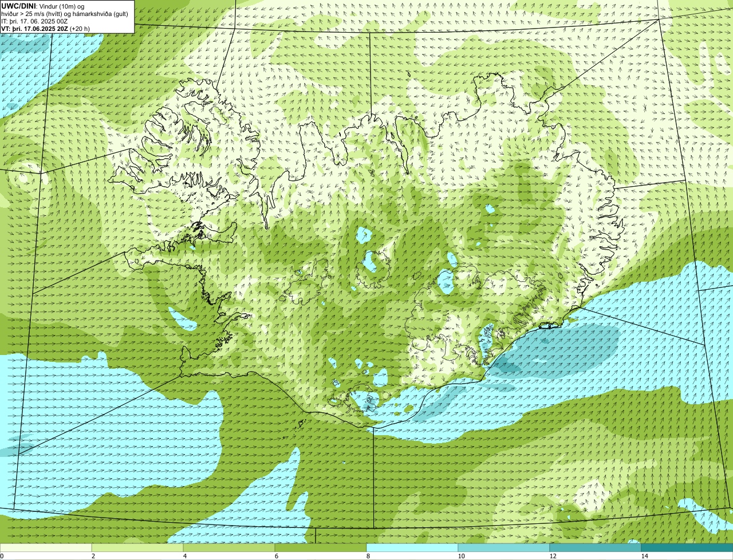Screen dimensions: 733x560
Task: Click the 6–8 m/s olive green legend swatch
Action: (321, 547)
